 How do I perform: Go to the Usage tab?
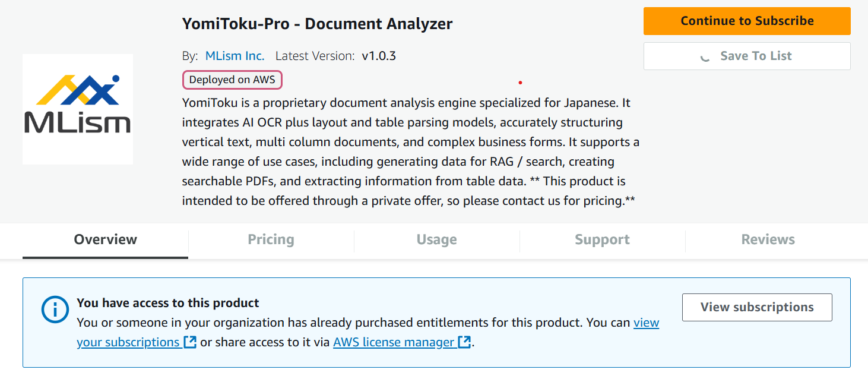coord(436,240)
